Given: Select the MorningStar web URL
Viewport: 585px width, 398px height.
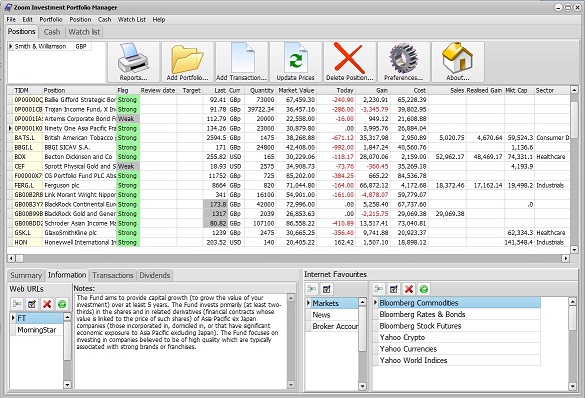Looking at the screenshot, I should 37,330.
